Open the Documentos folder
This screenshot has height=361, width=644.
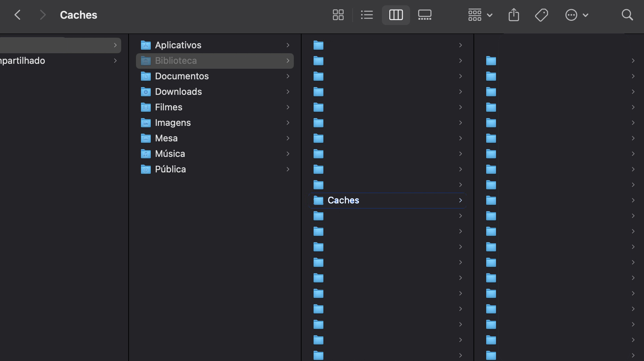click(x=182, y=76)
